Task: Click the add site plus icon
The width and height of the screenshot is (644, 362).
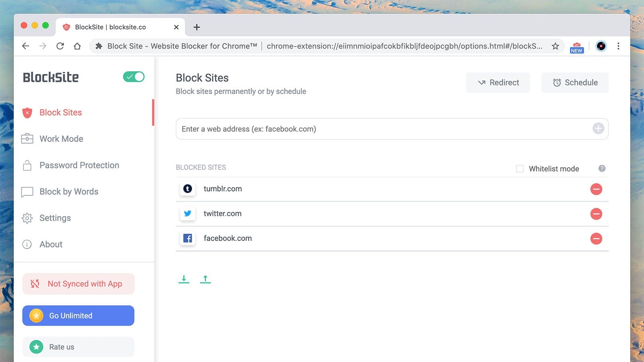Action: (x=598, y=129)
